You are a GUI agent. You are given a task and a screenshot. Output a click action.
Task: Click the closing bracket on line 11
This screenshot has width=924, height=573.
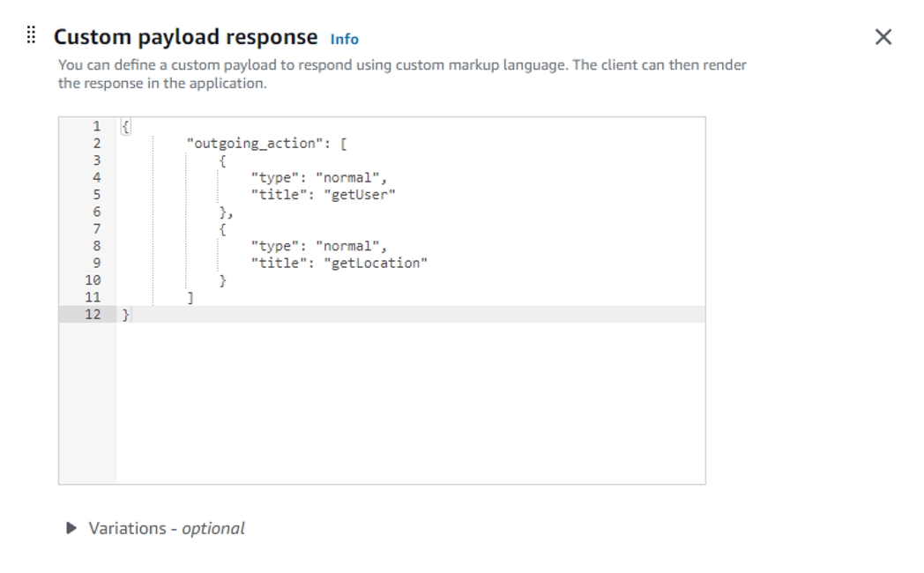[190, 298]
